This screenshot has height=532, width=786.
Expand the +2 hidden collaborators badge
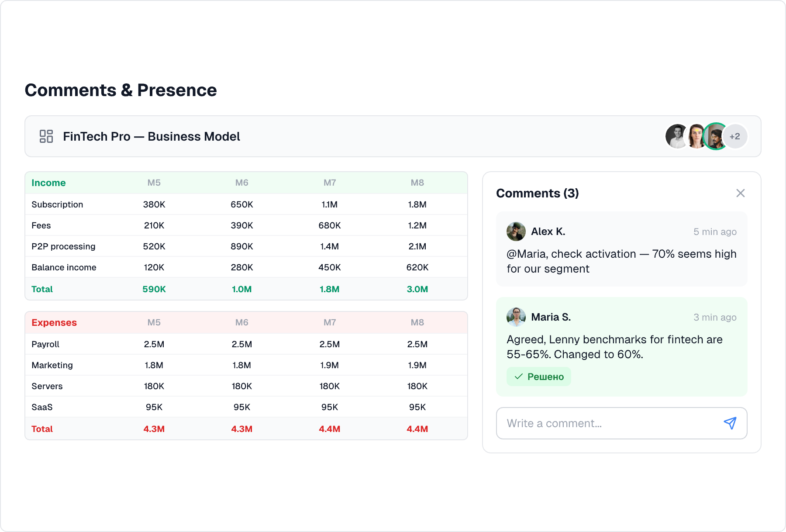click(735, 136)
